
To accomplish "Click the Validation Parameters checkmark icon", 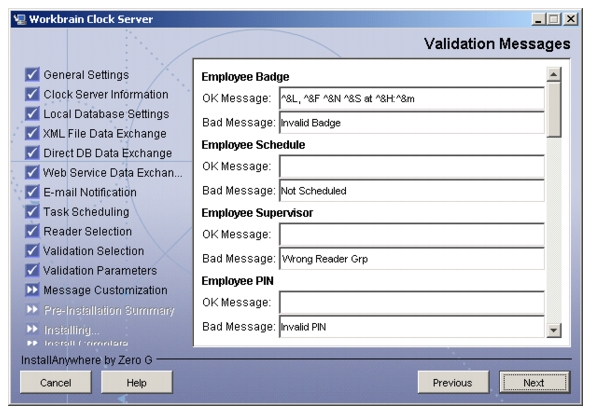I will click(x=32, y=270).
